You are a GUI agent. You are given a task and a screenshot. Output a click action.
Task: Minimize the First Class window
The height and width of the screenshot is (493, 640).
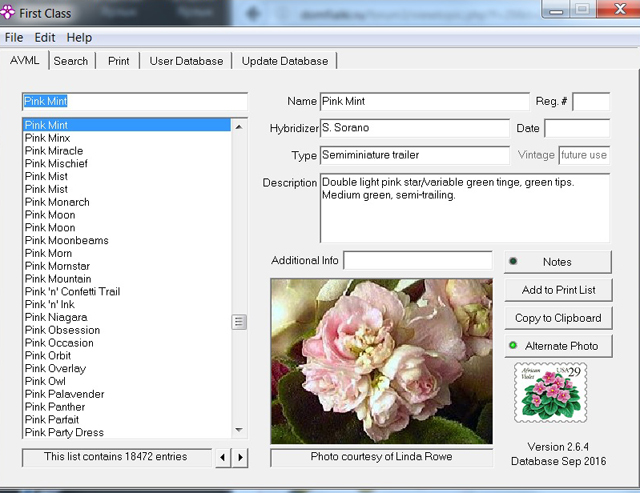pyautogui.click(x=556, y=9)
